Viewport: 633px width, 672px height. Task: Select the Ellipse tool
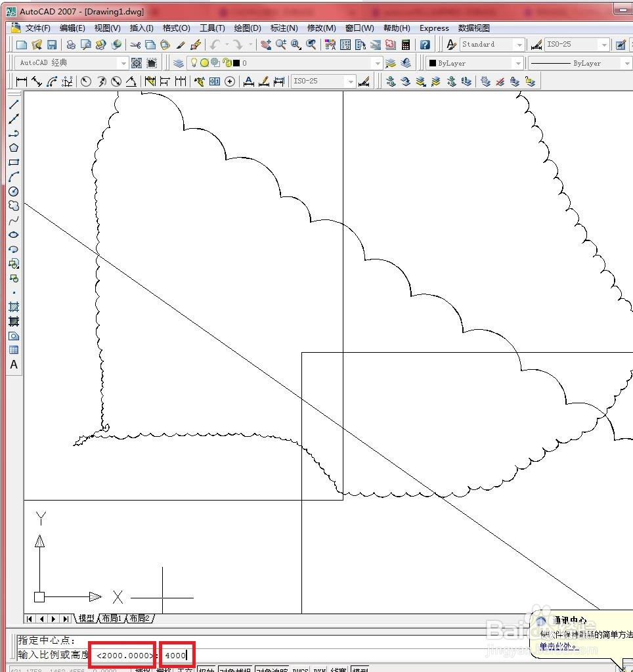14,235
